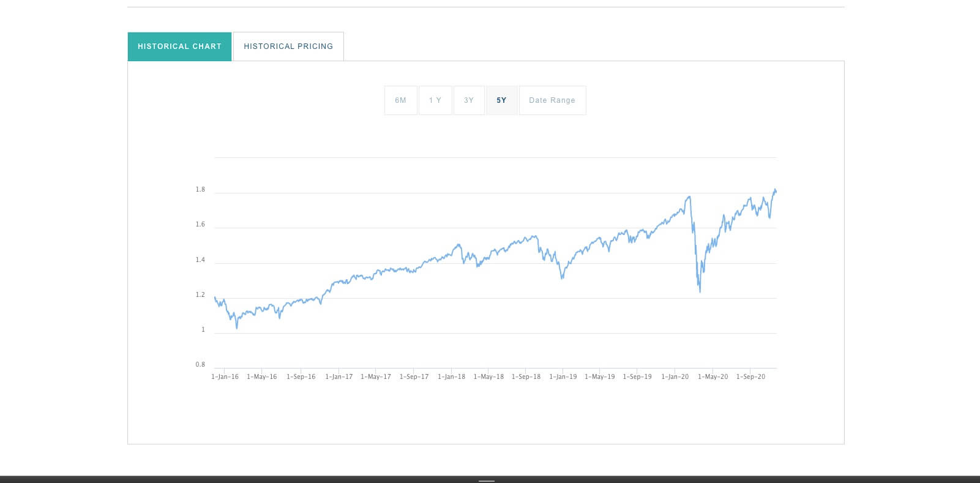Screen dimensions: 980x483
Task: Open the Historical Pricing tab
Action: point(288,47)
